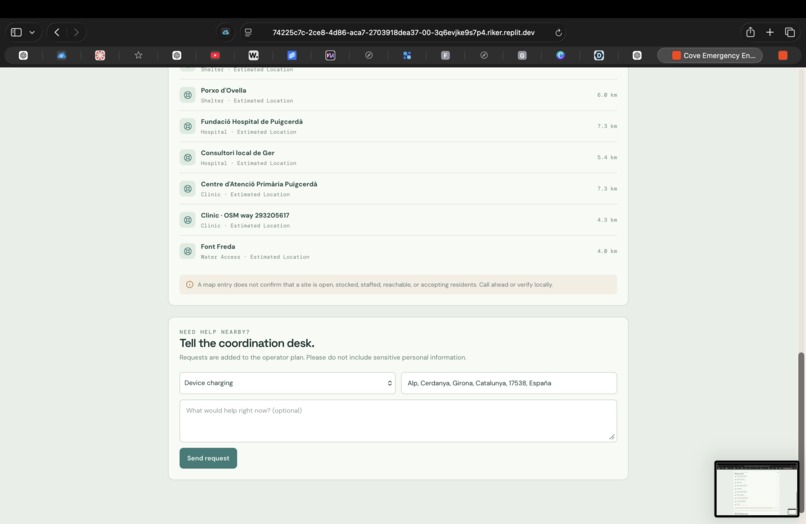Screen dimensions: 806x524
Task: Go forward with the forward arrow
Action: pyautogui.click(x=76, y=32)
